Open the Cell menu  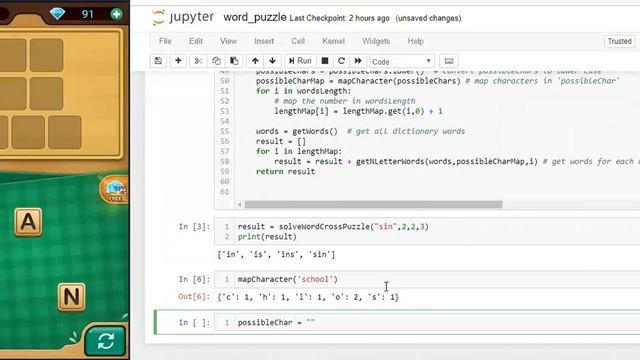298,41
